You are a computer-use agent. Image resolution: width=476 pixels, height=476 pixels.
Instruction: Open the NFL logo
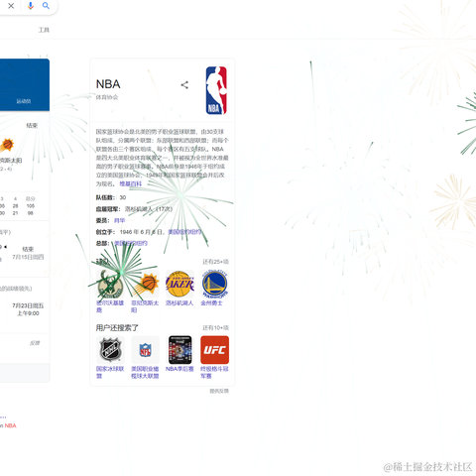pos(145,350)
